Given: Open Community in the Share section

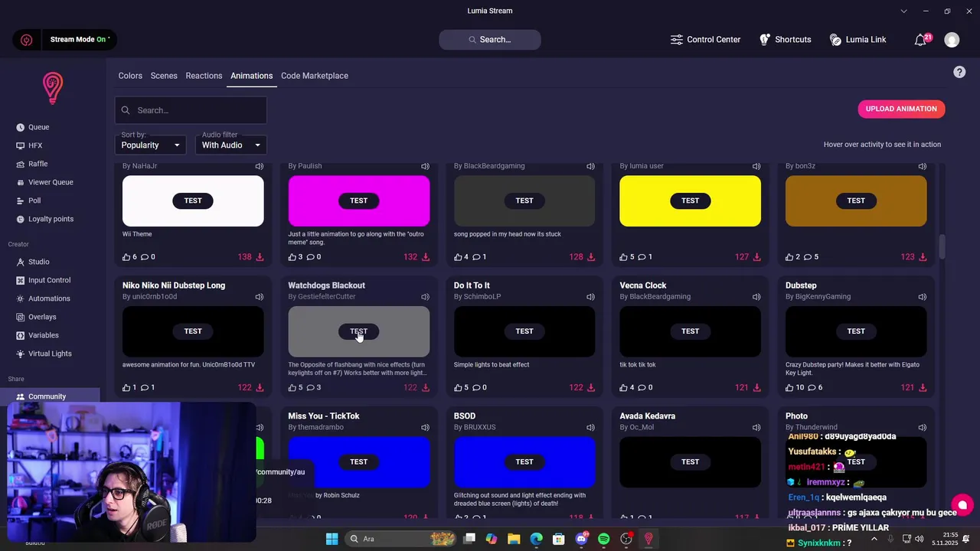Looking at the screenshot, I should [47, 396].
